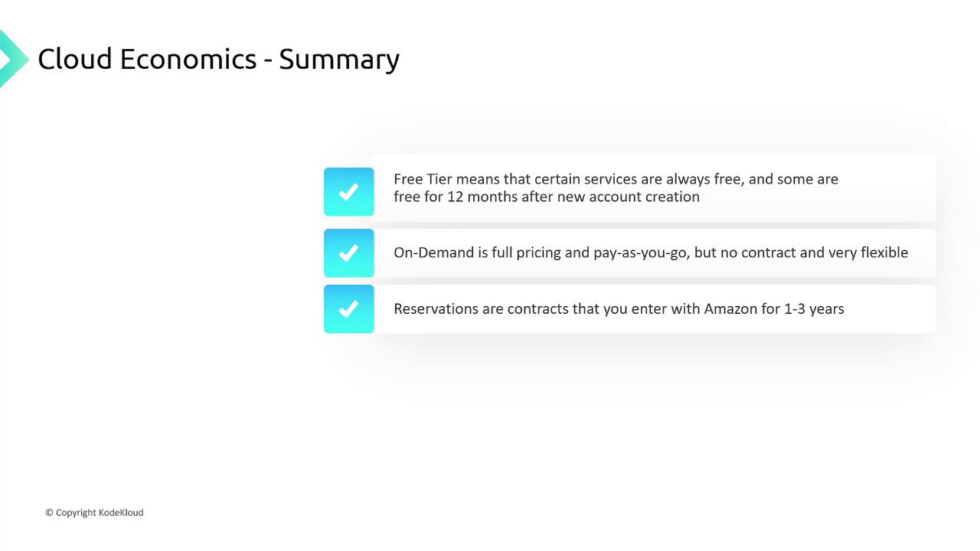Click the word "Summary" in the slide title
980x551 pixels.
click(338, 59)
